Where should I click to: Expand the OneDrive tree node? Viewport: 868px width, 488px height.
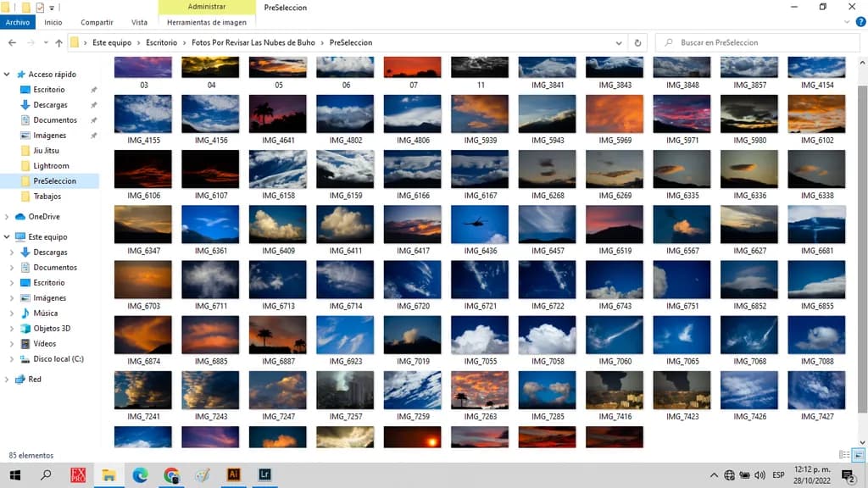click(x=7, y=217)
